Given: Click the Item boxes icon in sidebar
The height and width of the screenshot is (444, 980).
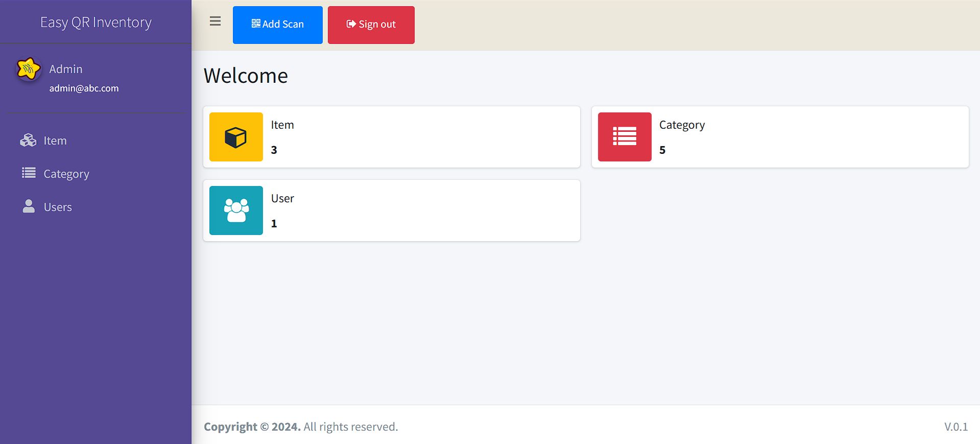Looking at the screenshot, I should tap(28, 141).
